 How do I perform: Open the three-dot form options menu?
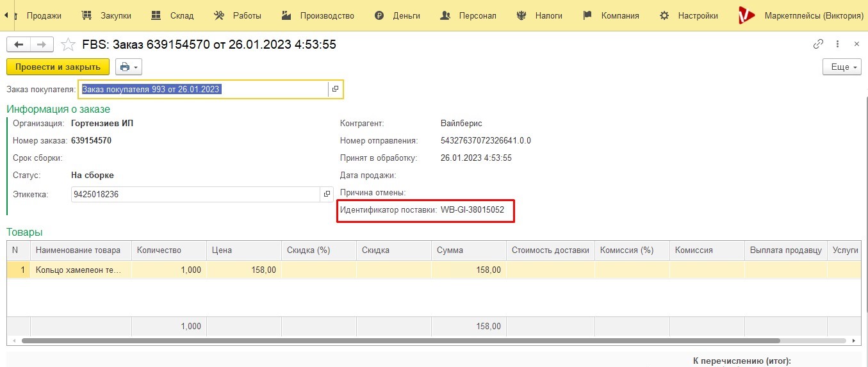[838, 44]
